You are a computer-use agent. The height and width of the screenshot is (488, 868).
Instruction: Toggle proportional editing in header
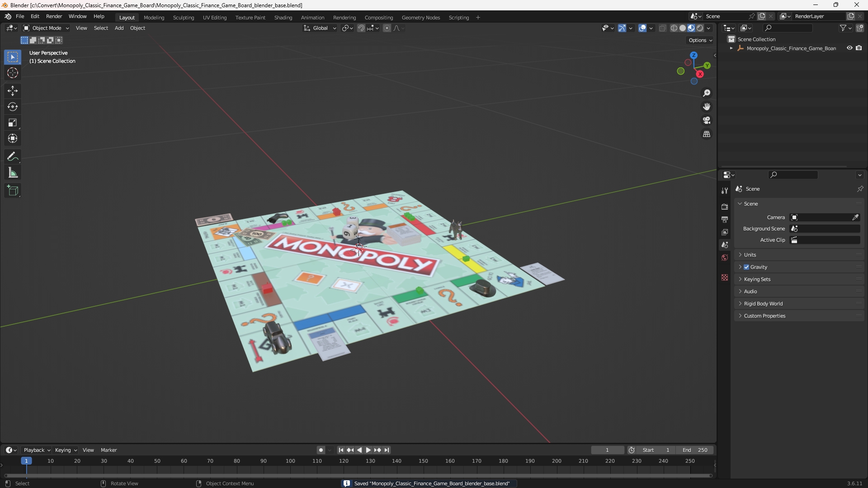[x=387, y=28]
